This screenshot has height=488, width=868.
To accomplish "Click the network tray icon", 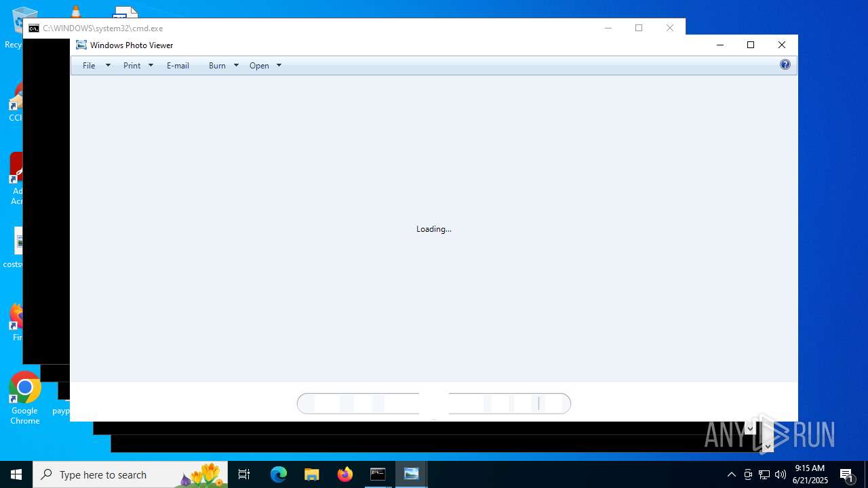I will click(764, 474).
